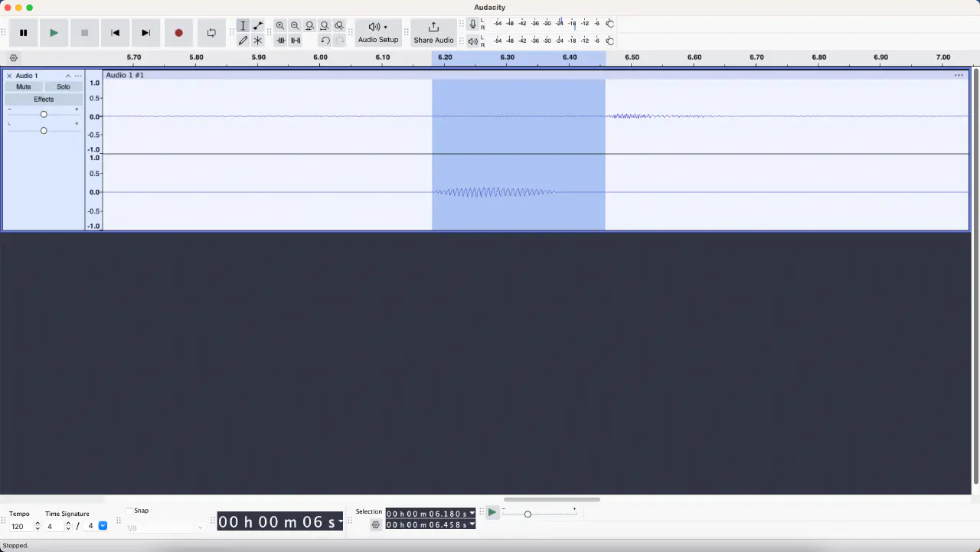
Task: Select the Draw (pencil) tool
Action: (x=243, y=41)
